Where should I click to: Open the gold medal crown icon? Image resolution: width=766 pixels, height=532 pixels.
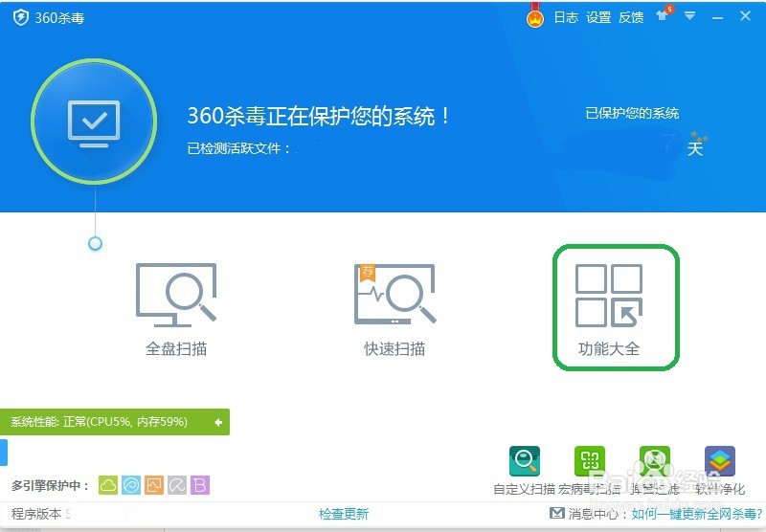(535, 16)
